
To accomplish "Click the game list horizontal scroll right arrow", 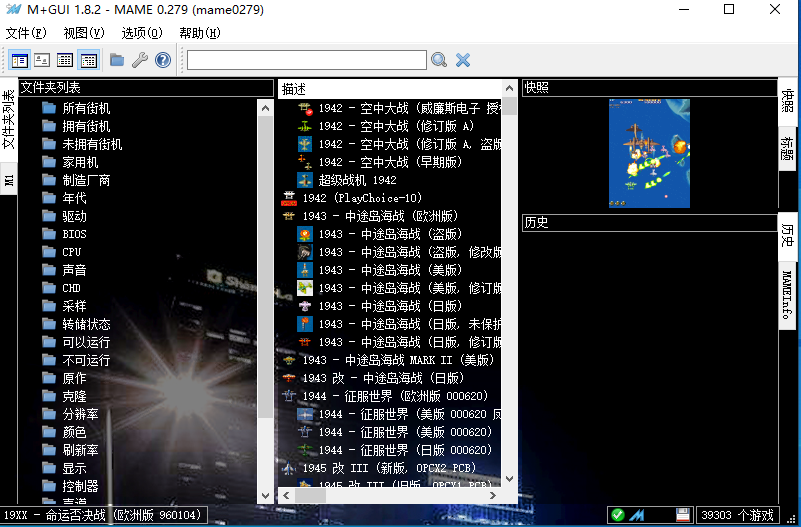I will [492, 495].
